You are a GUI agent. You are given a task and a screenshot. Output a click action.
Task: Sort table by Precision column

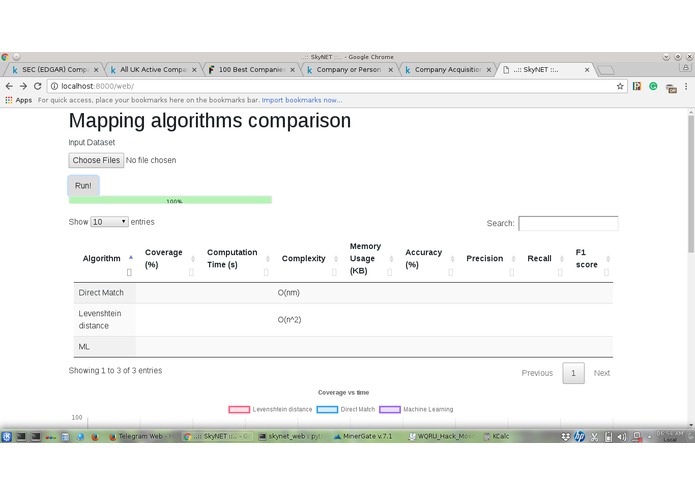tap(488, 258)
